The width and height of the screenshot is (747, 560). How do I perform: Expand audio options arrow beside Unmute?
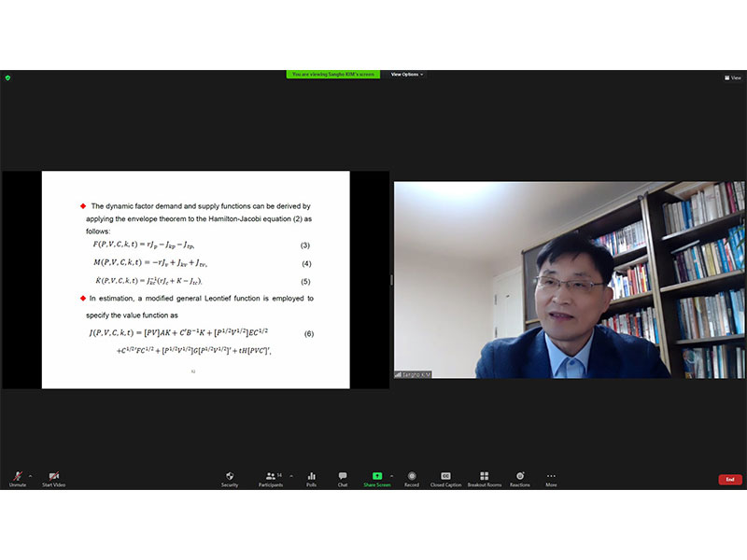[30, 475]
